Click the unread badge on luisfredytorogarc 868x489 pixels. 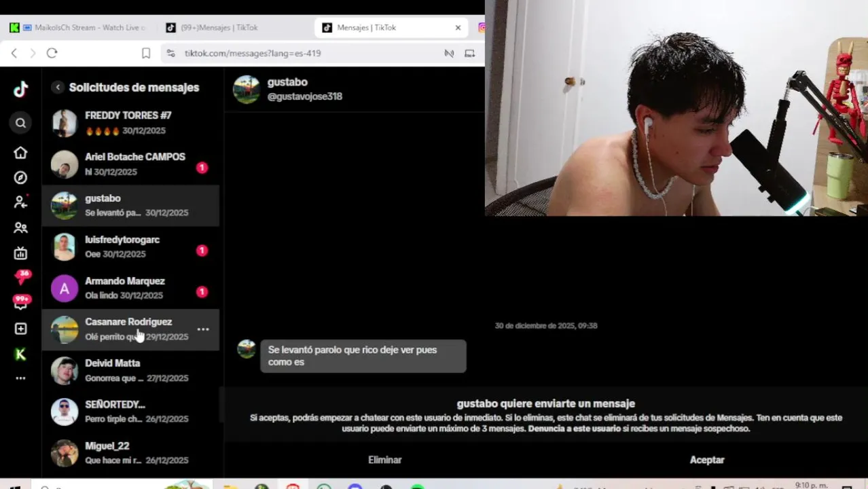pos(202,251)
